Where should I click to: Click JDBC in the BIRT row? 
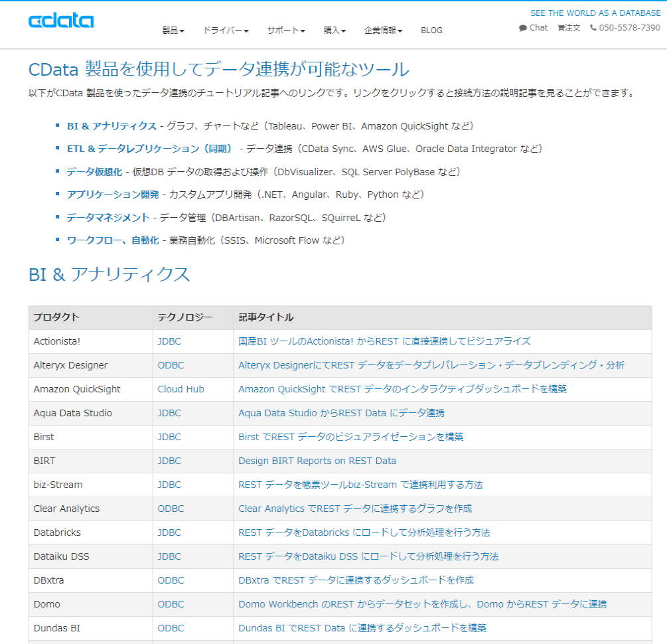coord(169,461)
